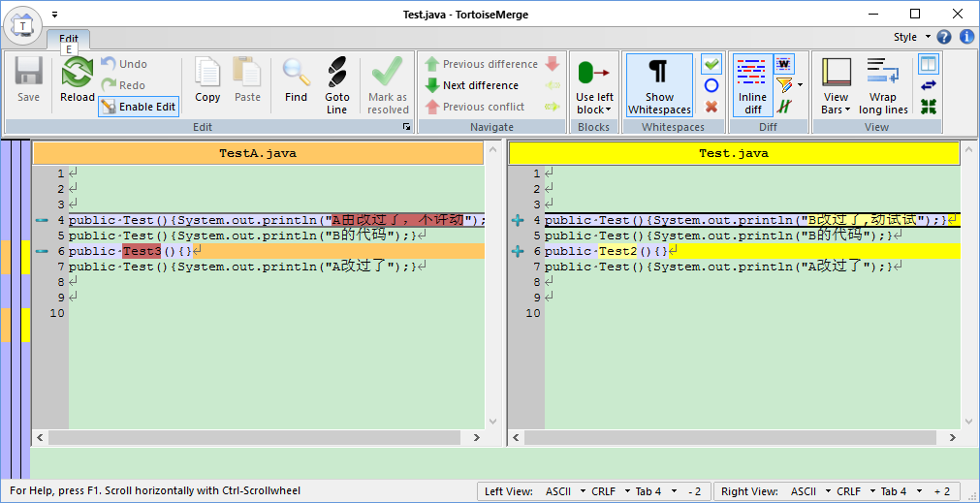Select the blue circle ignore whitespace changes option

click(x=711, y=85)
